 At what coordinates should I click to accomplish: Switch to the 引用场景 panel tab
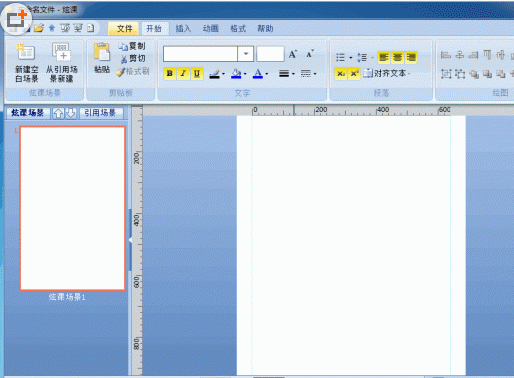coord(100,113)
